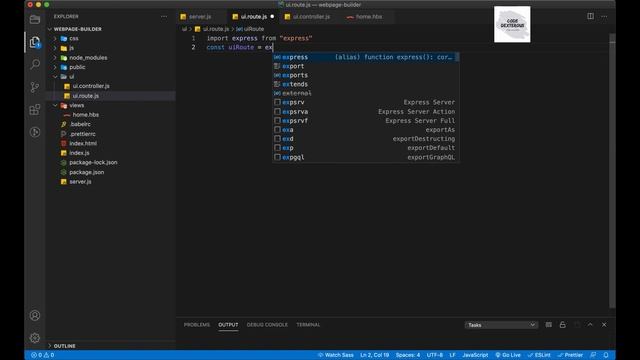Open errors and warnings count in status bar
640x360 pixels.
coord(43,355)
